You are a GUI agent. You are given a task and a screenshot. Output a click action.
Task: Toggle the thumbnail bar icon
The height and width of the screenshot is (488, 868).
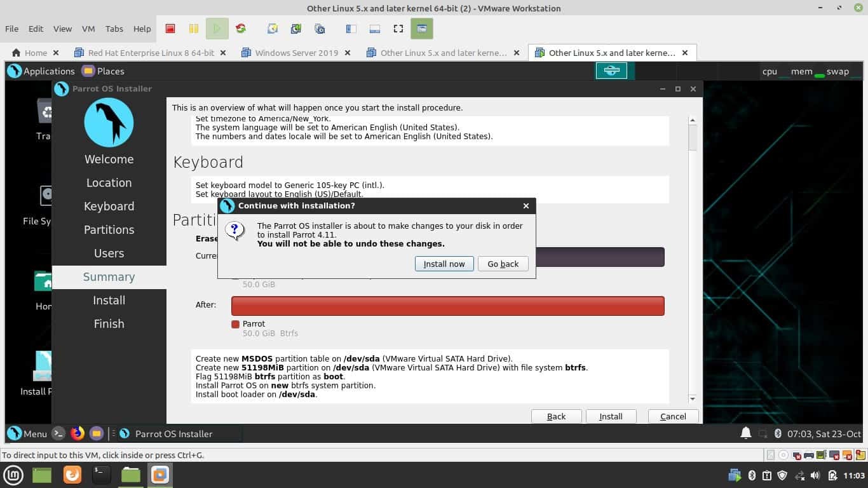click(x=375, y=29)
